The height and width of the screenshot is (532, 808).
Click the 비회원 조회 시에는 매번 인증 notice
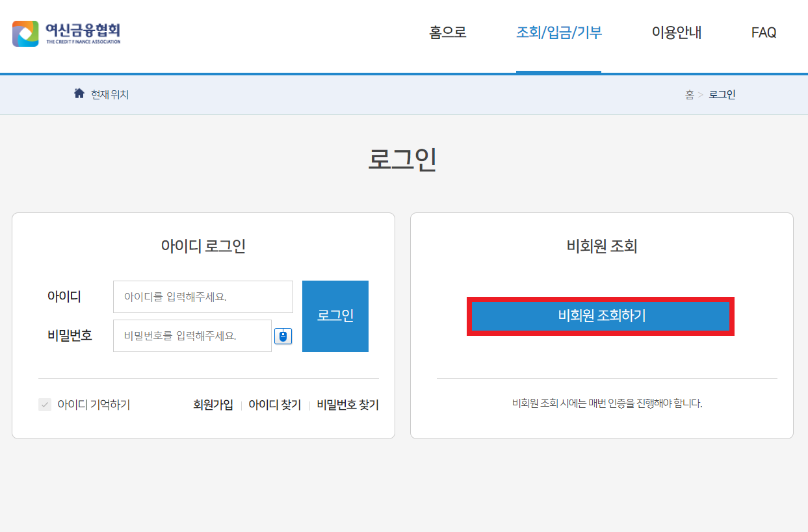pyautogui.click(x=607, y=403)
